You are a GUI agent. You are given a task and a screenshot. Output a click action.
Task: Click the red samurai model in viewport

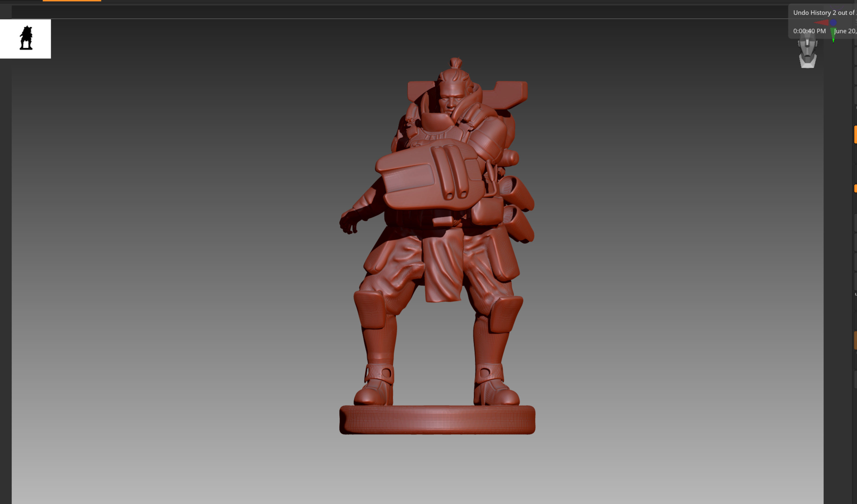(437, 246)
